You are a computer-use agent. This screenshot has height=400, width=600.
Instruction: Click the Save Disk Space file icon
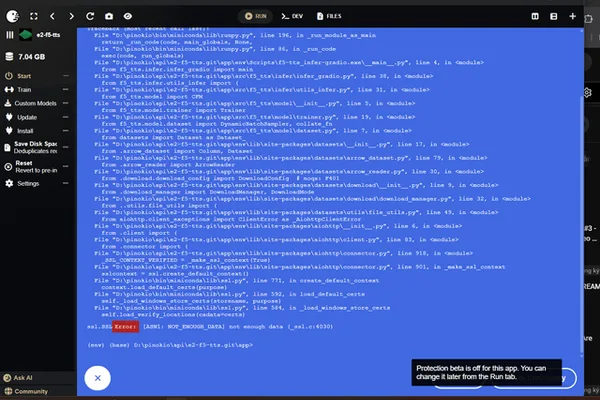click(7, 147)
